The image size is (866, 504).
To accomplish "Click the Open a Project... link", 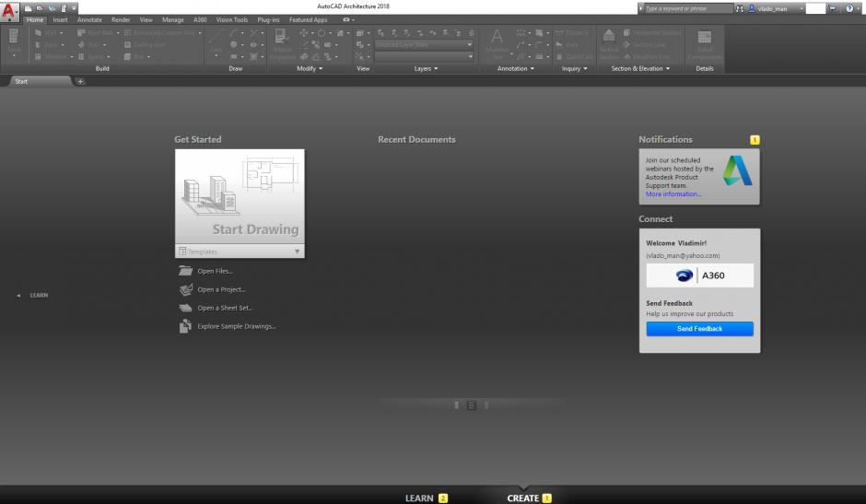I will 221,289.
